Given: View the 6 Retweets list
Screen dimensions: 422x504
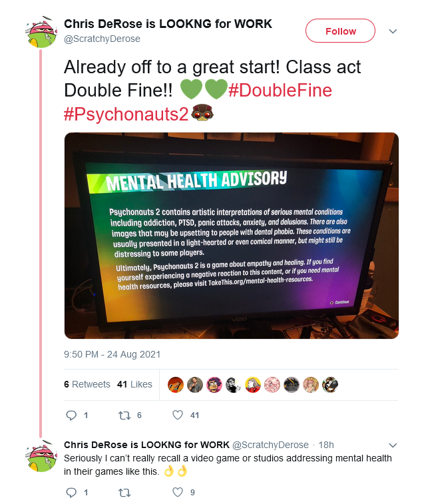Looking at the screenshot, I should [x=87, y=384].
